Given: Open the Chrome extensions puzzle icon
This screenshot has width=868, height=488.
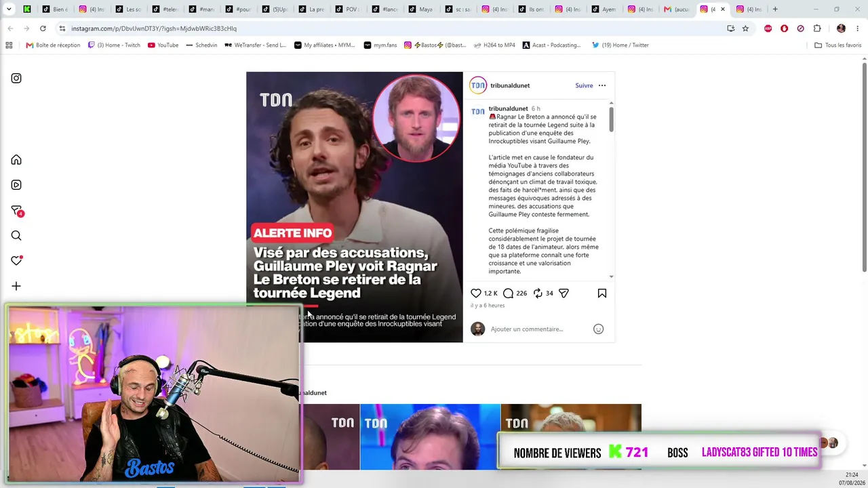Looking at the screenshot, I should [817, 28].
